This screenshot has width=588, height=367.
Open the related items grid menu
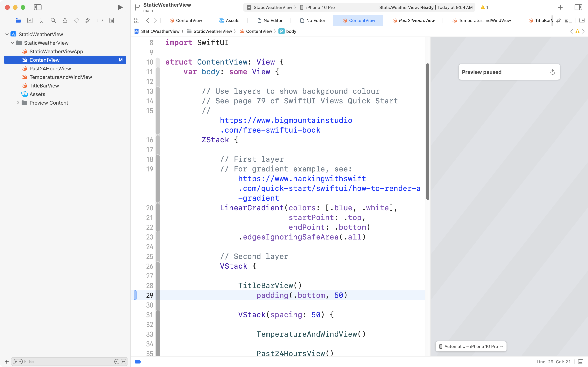click(137, 20)
